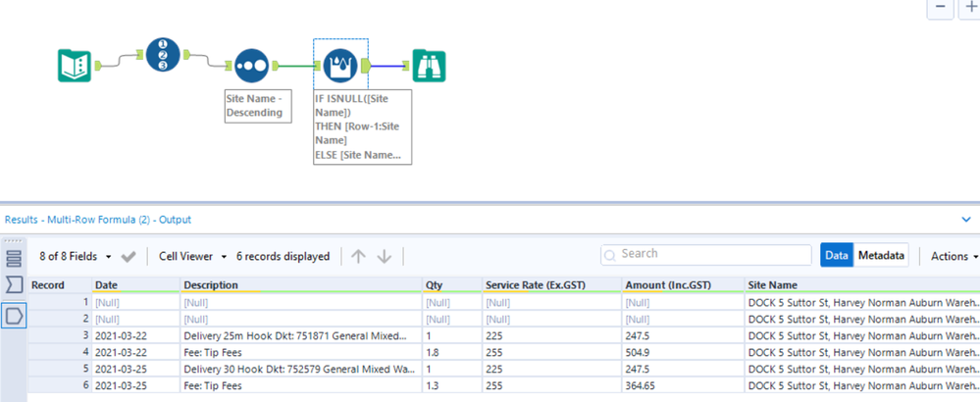The width and height of the screenshot is (980, 402).
Task: Select record 3 Amount 247.5
Action: point(683,335)
